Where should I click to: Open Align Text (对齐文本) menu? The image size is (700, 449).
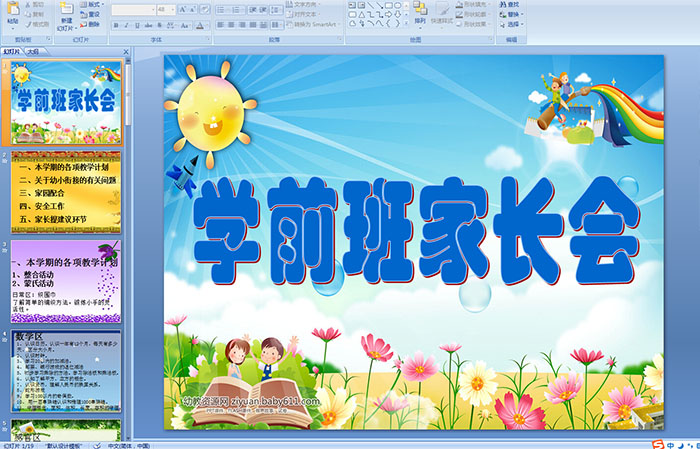click(x=303, y=14)
